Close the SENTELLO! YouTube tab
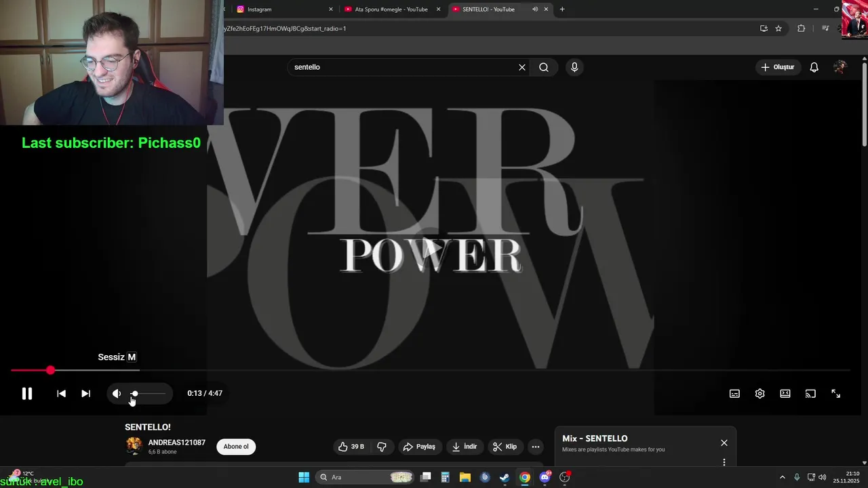Image resolution: width=868 pixels, height=488 pixels. click(x=546, y=9)
